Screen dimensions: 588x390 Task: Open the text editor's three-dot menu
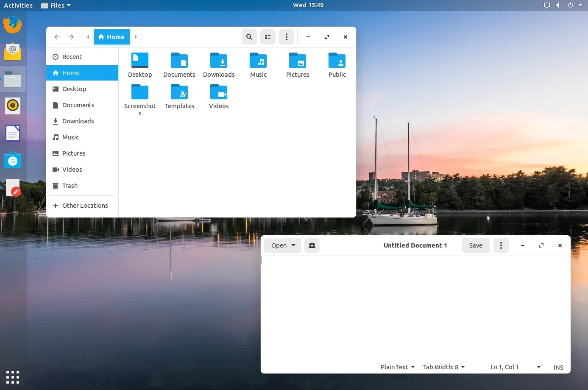tap(501, 245)
